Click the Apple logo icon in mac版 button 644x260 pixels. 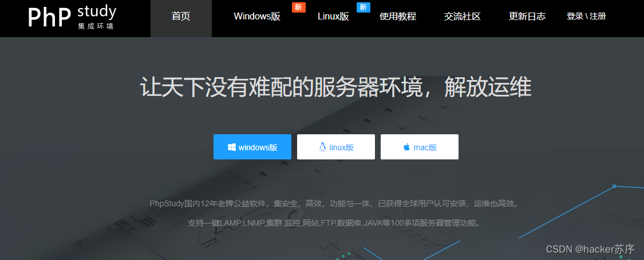406,147
